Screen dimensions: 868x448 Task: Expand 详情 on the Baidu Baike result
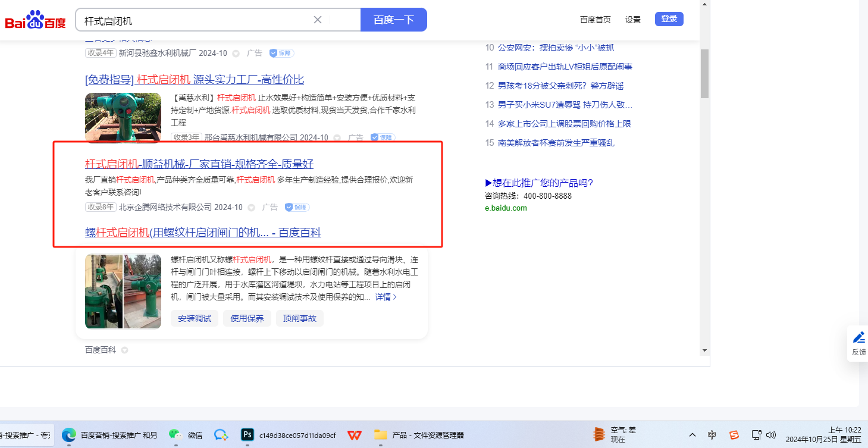click(x=386, y=297)
